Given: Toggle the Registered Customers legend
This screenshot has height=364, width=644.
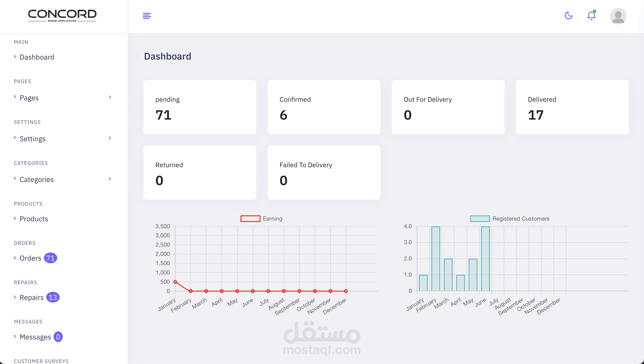Looking at the screenshot, I should tap(480, 219).
